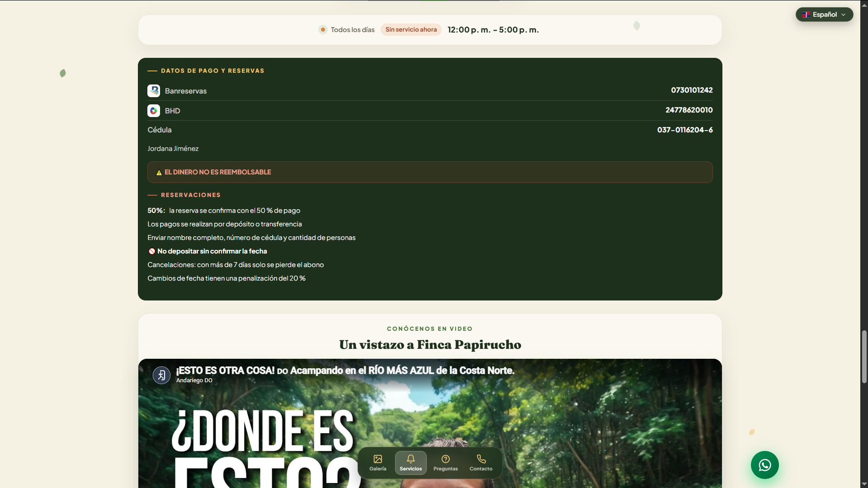Click the orange dot beside 'Todos los días'
Image resolution: width=868 pixels, height=488 pixels.
(323, 30)
